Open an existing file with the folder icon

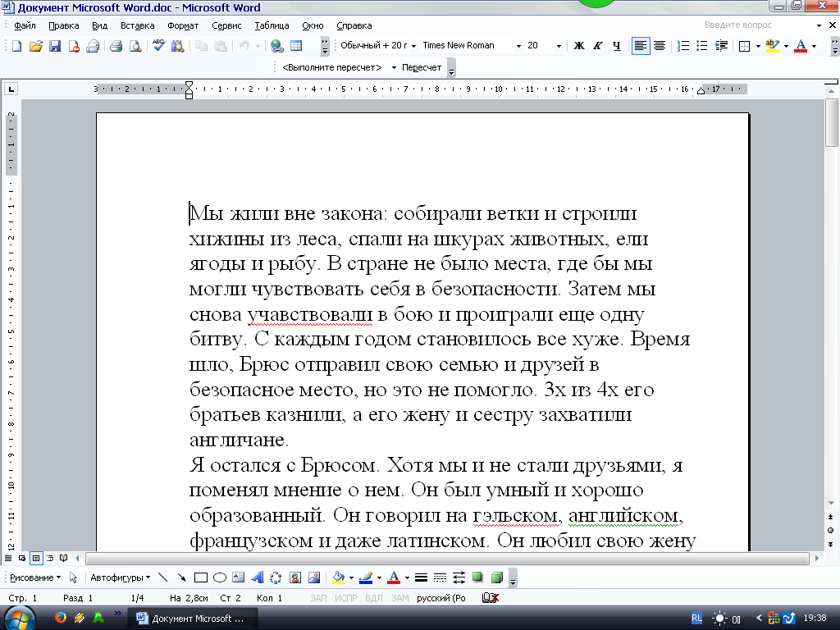point(35,46)
